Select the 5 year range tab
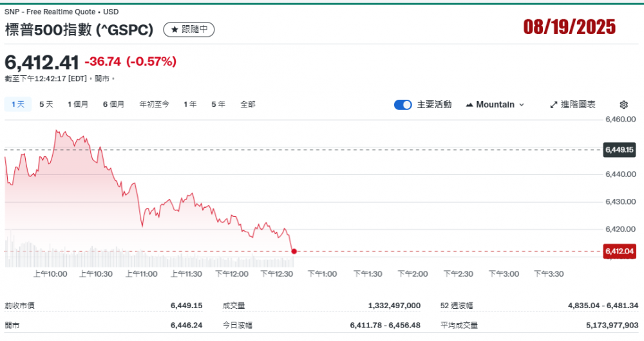644x341 pixels. 218,104
